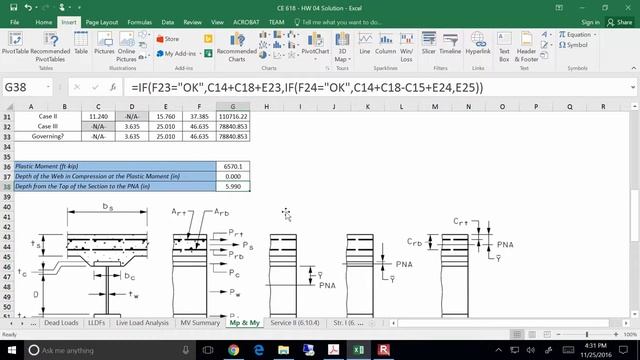Insert a Column sparkline
The image size is (640, 360).
[385, 44]
